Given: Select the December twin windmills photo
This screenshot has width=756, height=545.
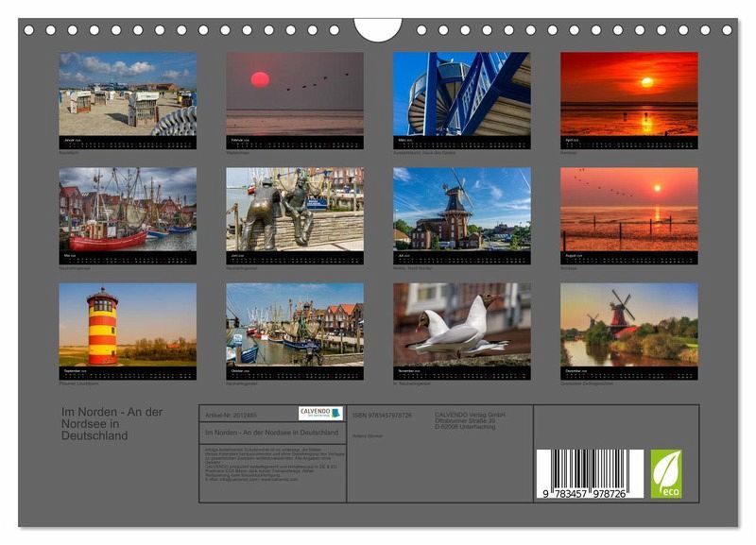Looking at the screenshot, I should pyautogui.click(x=628, y=325).
